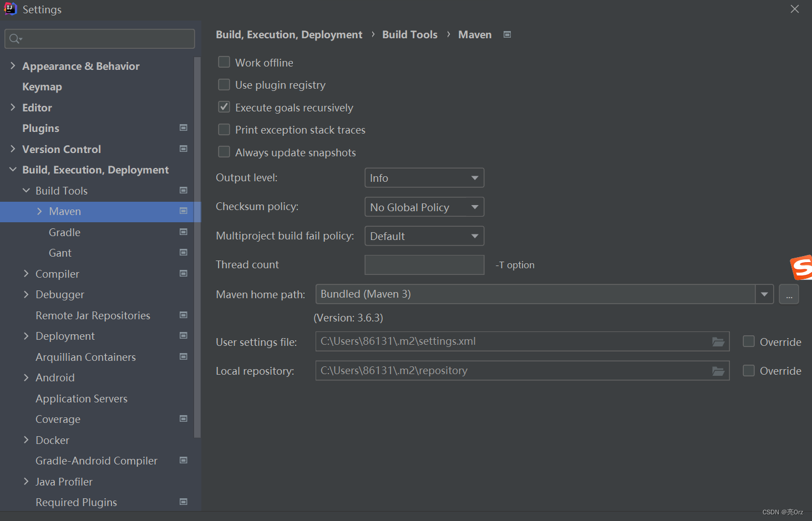Click project-level icon next to Gradle

pos(184,232)
